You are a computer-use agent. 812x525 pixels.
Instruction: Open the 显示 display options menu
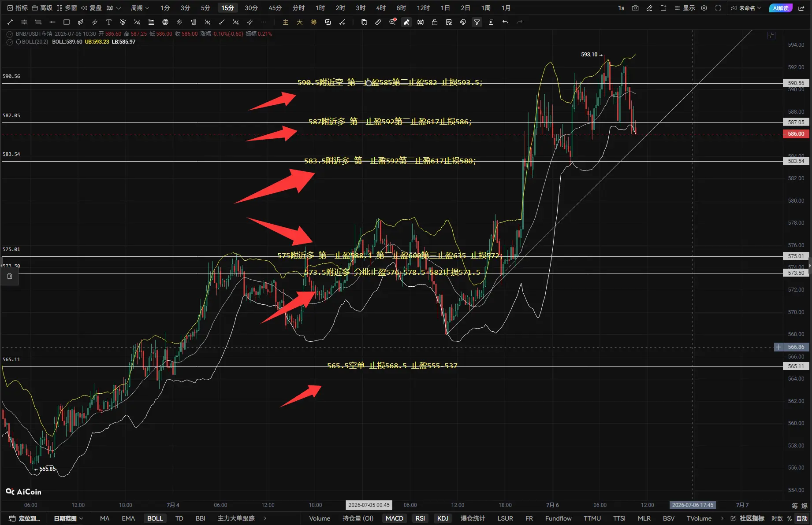click(x=685, y=8)
